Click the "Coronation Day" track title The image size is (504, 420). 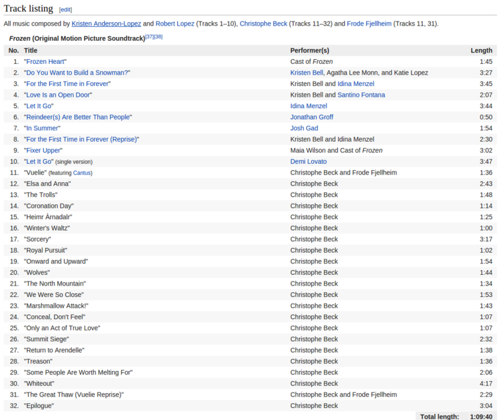click(x=49, y=206)
